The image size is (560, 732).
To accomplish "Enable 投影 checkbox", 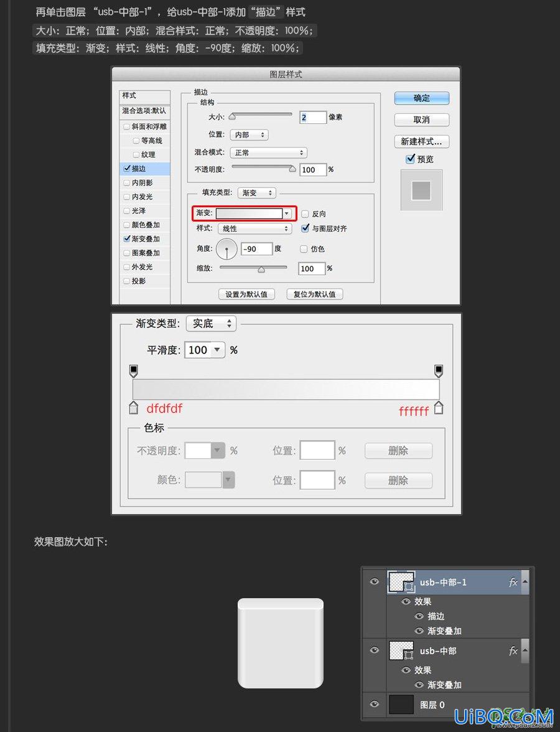I will tap(126, 281).
